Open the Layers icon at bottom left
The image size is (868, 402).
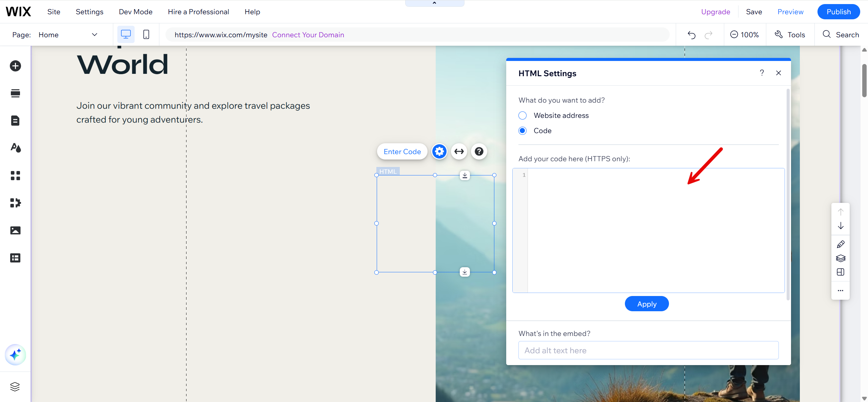click(15, 386)
